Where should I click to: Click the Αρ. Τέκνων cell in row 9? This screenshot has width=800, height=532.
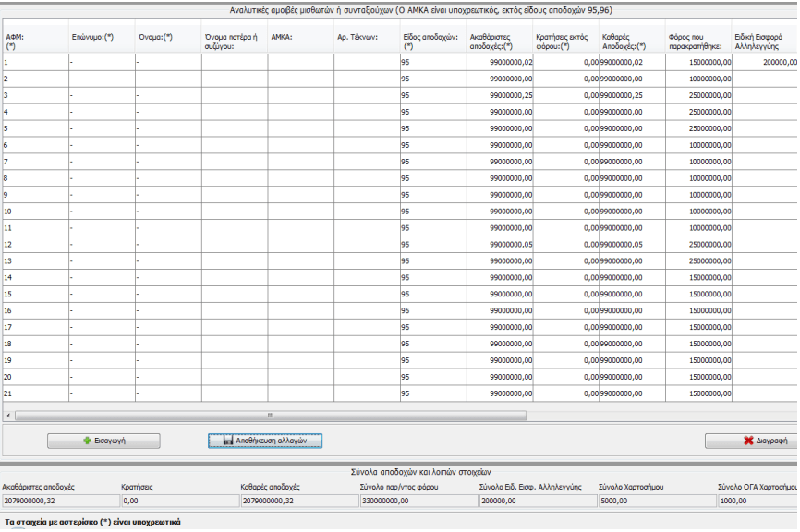click(x=368, y=195)
